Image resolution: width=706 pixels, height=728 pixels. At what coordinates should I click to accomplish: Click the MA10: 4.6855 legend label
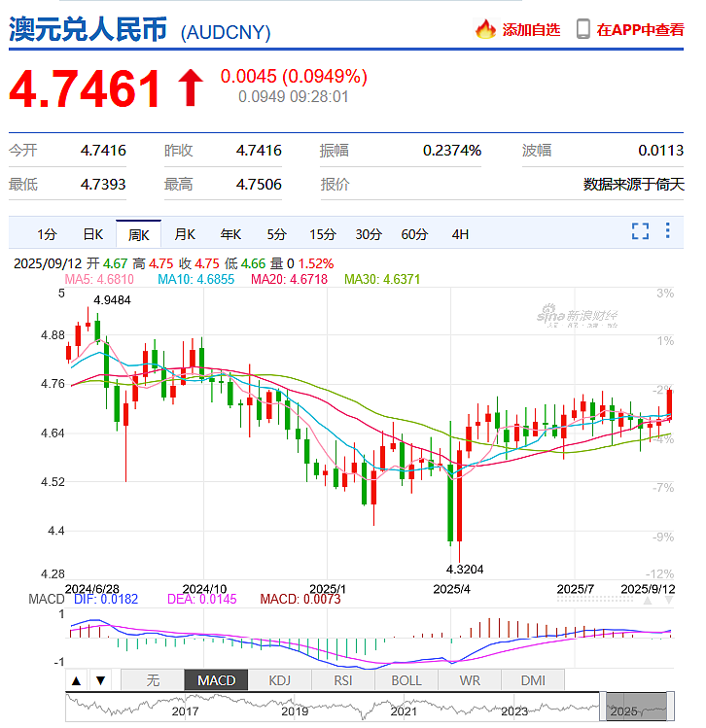(196, 280)
